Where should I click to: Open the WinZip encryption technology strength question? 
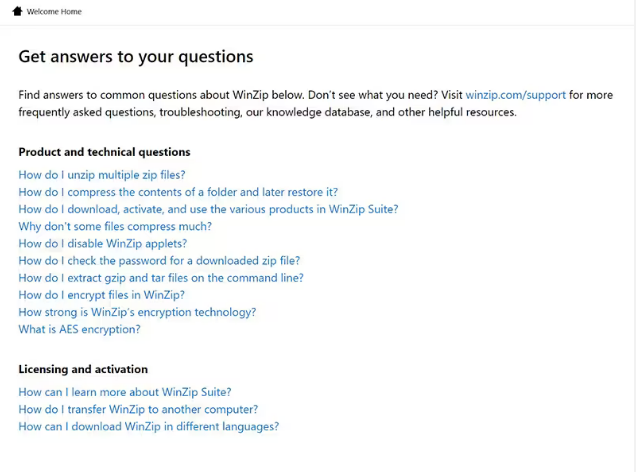pos(137,312)
